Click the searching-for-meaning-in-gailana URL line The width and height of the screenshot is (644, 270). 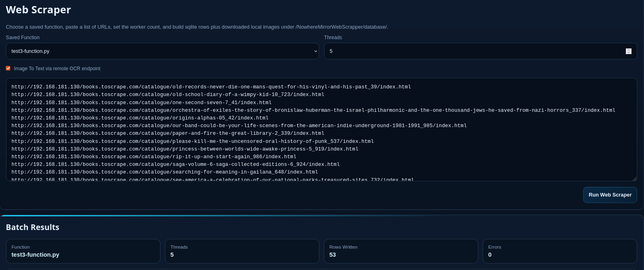(x=165, y=172)
